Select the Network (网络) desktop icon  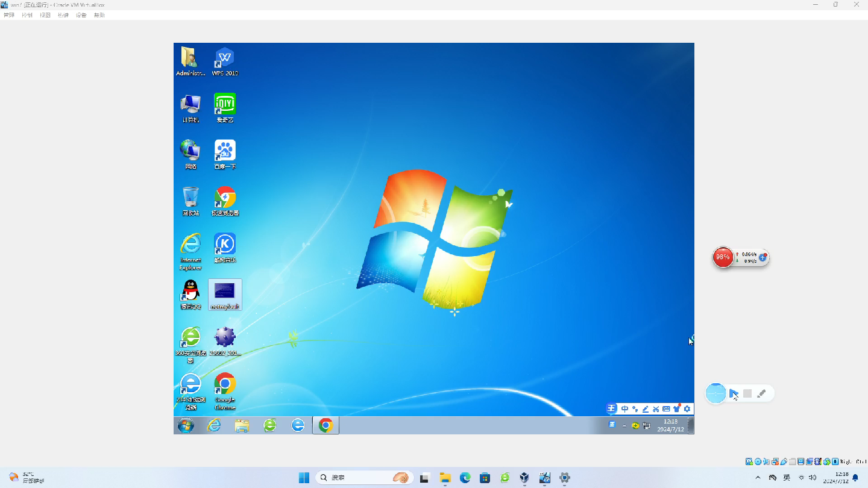pos(190,155)
